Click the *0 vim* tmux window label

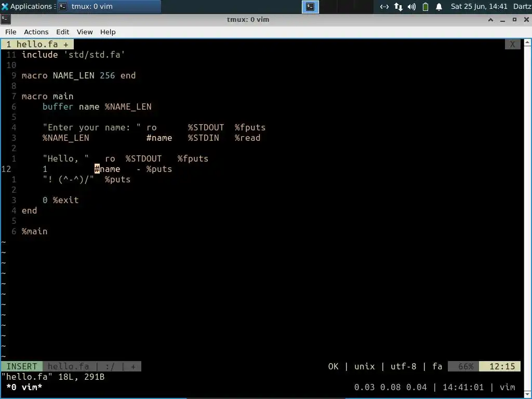point(24,387)
